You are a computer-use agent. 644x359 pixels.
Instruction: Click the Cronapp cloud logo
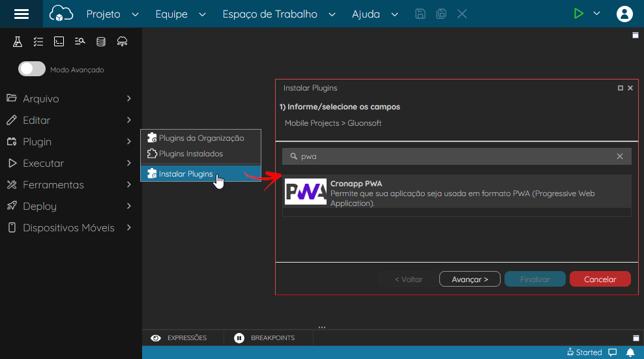pyautogui.click(x=61, y=14)
